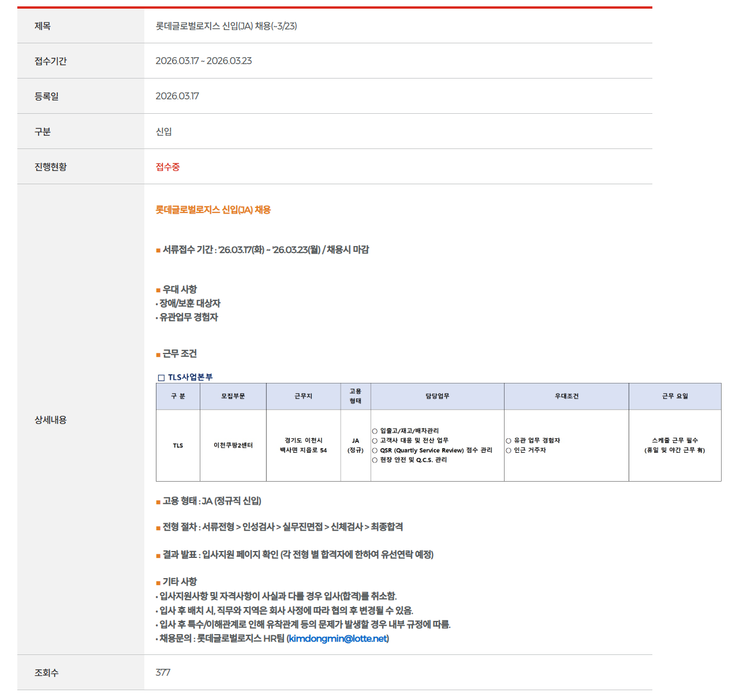The height and width of the screenshot is (700, 743).
Task: Select the 'TLS' table cell
Action: pyautogui.click(x=178, y=445)
